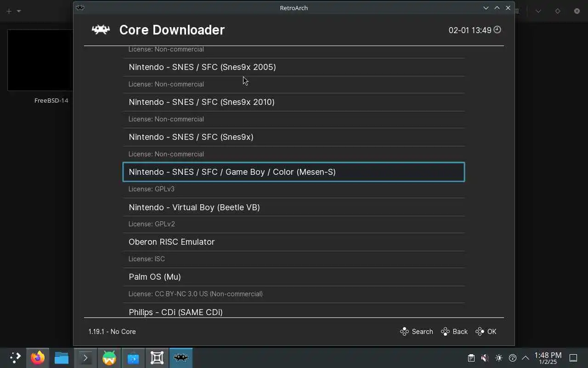Click the circular tray icon beside brightness

tap(513, 358)
